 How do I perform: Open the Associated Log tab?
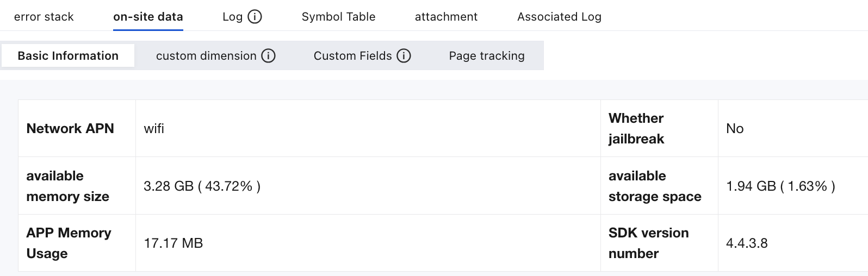coord(559,17)
